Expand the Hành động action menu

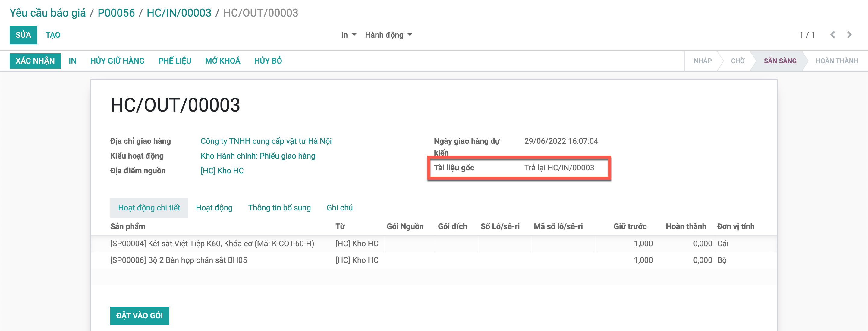click(x=388, y=35)
